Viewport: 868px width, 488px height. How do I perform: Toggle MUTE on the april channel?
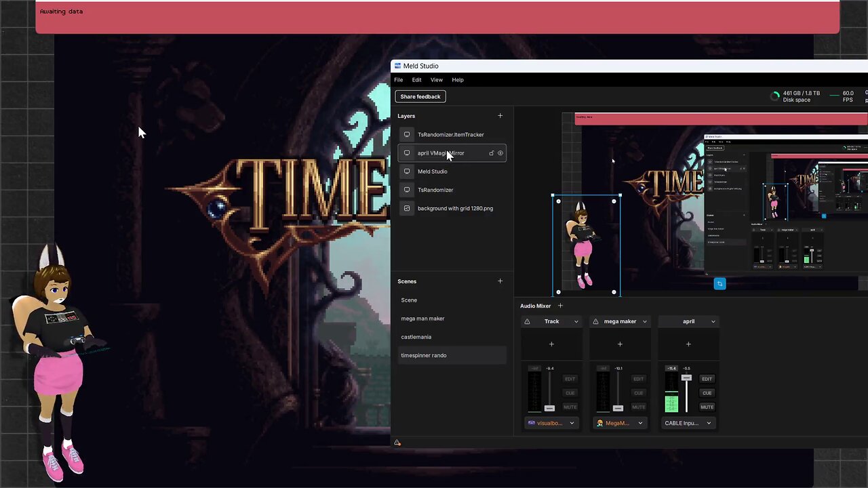(707, 407)
